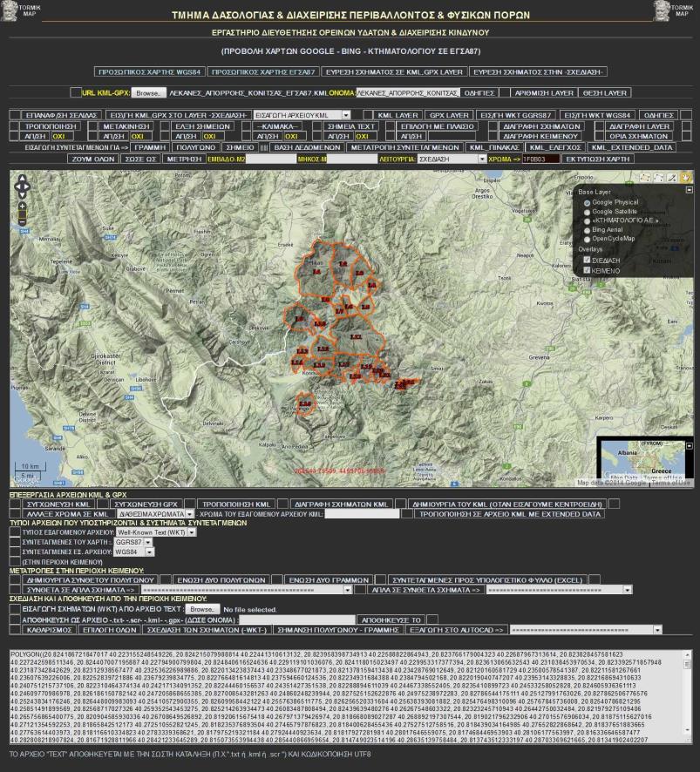Tick checkbox beside ΤΥΠΟΣ ΕΞΑΓΟΜΕΝΟΥ ΑΡΧΕΙΟΥ
Image resolution: width=700 pixels, height=772 pixels.
(15, 532)
